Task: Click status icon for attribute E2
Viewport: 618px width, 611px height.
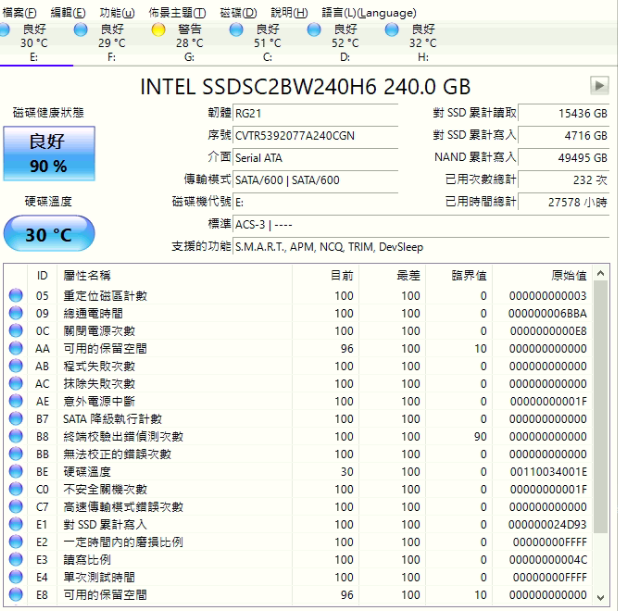Action: click(x=16, y=542)
